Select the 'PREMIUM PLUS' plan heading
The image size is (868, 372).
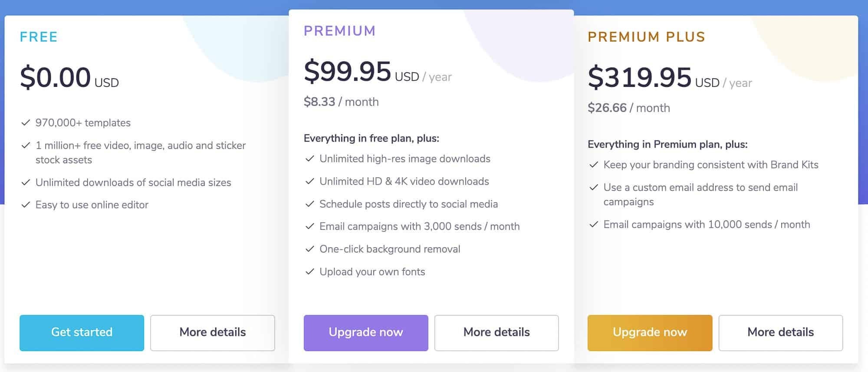pos(646,37)
